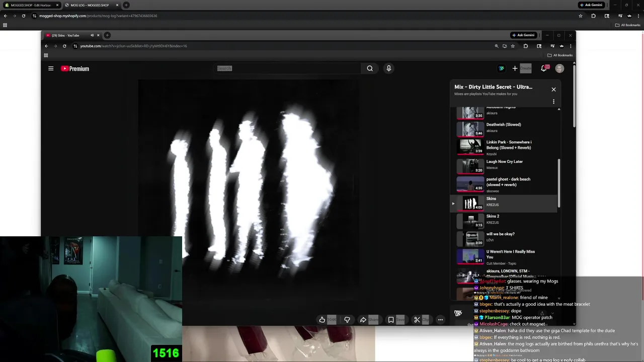Open Chrome menu in the mogged-shop window
The width and height of the screenshot is (644, 362).
(x=638, y=16)
